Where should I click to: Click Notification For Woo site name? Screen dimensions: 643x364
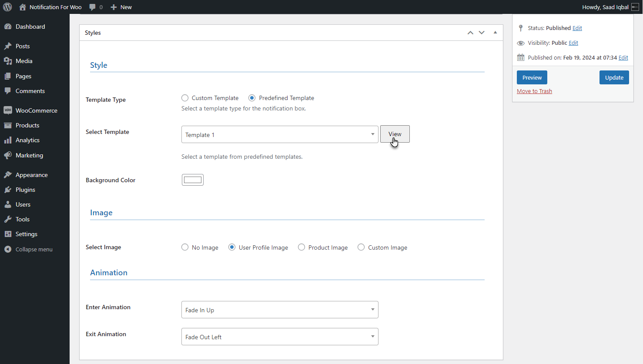56,7
